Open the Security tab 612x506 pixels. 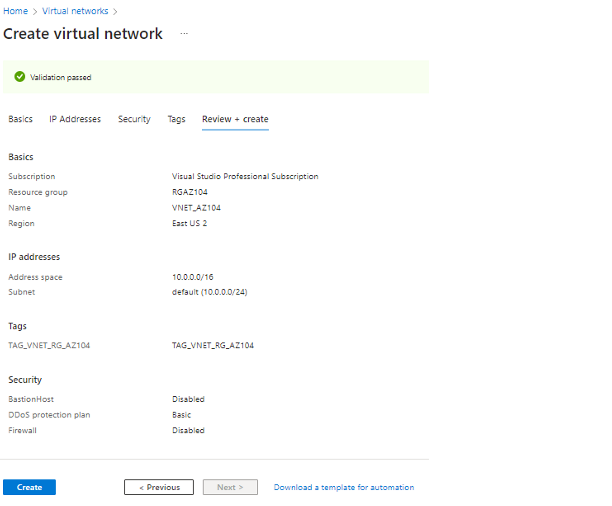point(134,119)
